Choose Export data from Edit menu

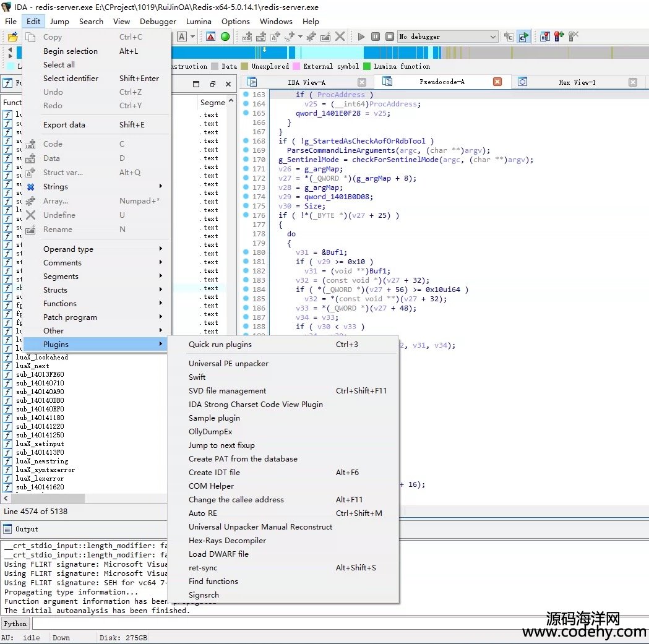(x=96, y=124)
